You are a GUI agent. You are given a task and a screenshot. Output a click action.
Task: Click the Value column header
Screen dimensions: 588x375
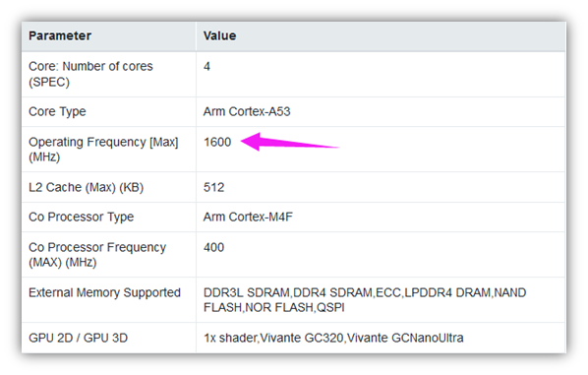coord(219,35)
